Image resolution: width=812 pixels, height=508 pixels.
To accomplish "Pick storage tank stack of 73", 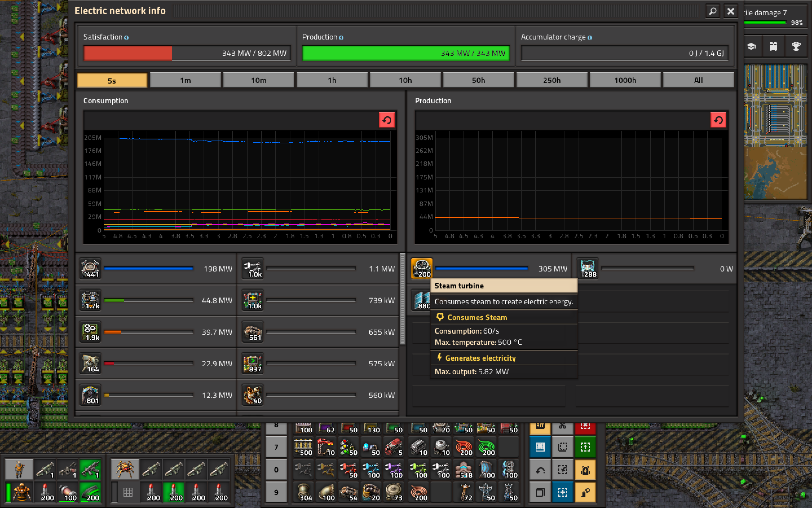I will coord(394,492).
